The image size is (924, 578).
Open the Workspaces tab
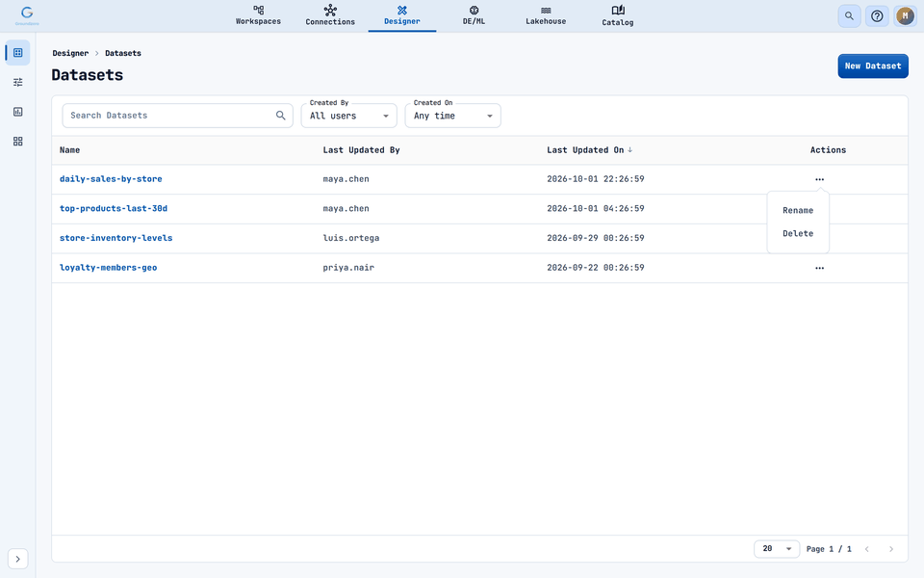(x=258, y=15)
